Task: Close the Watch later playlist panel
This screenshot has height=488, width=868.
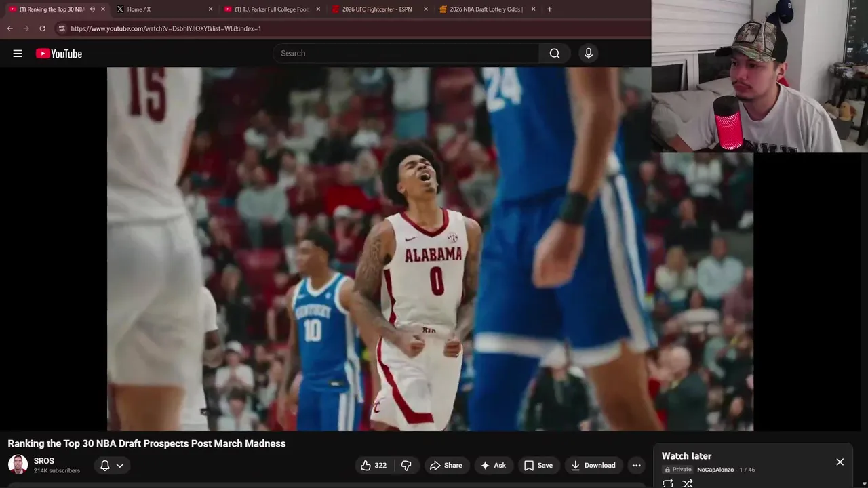Action: [x=840, y=462]
